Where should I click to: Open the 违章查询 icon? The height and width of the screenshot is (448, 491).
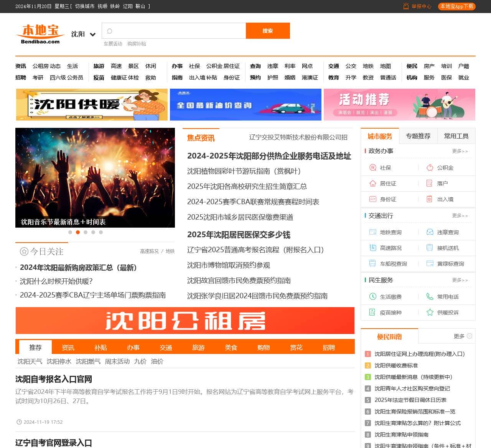[x=430, y=232]
